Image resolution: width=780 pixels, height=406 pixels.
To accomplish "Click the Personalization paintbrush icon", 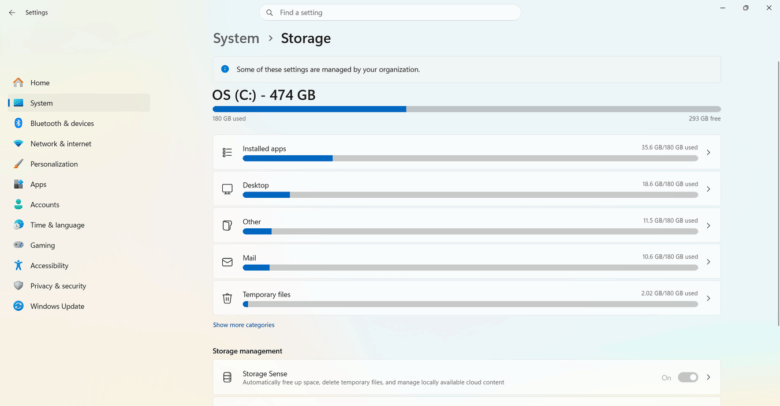I will (18, 164).
